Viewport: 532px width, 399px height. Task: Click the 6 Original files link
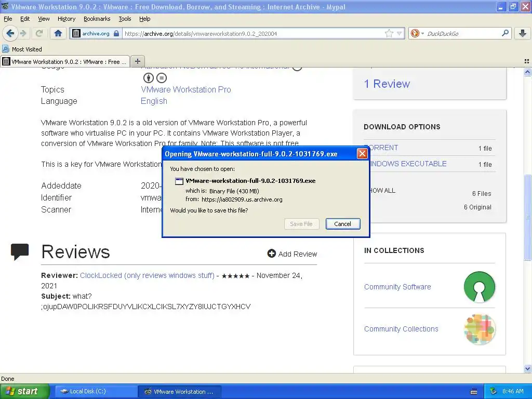pyautogui.click(x=477, y=207)
